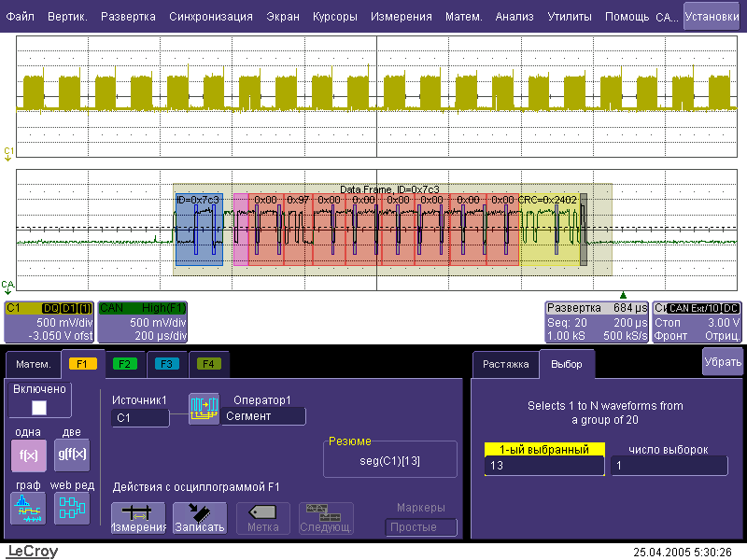747x560 pixels.
Task: Click the C1 channel descriptor box
Action: [48, 322]
